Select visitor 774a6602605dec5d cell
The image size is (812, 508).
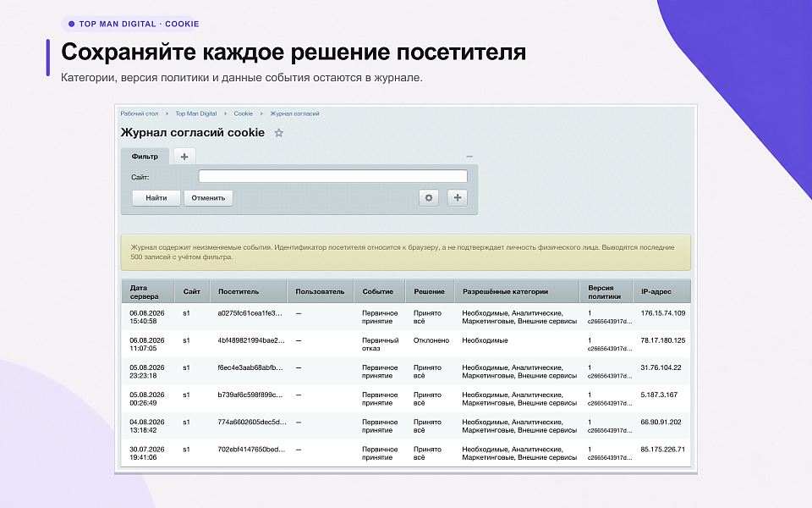click(252, 422)
